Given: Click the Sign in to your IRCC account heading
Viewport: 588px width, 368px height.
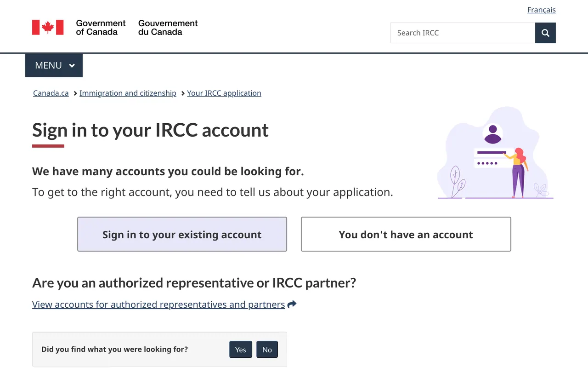Looking at the screenshot, I should point(150,130).
